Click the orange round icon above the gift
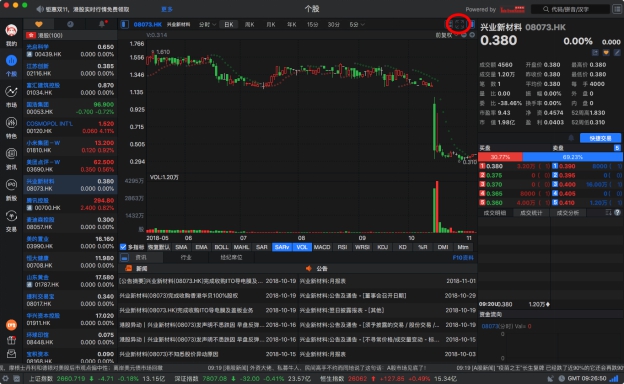624x384 pixels. pyautogui.click(x=11, y=325)
